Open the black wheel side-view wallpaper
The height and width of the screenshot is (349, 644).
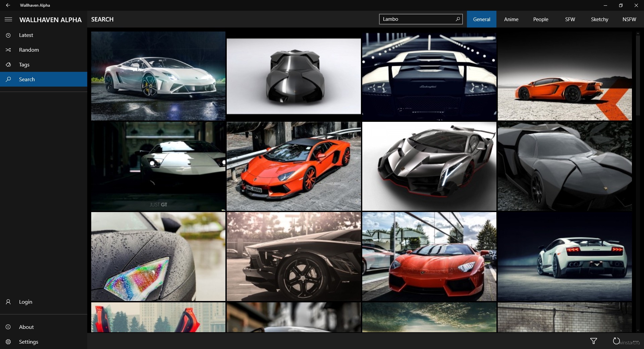tap(294, 256)
